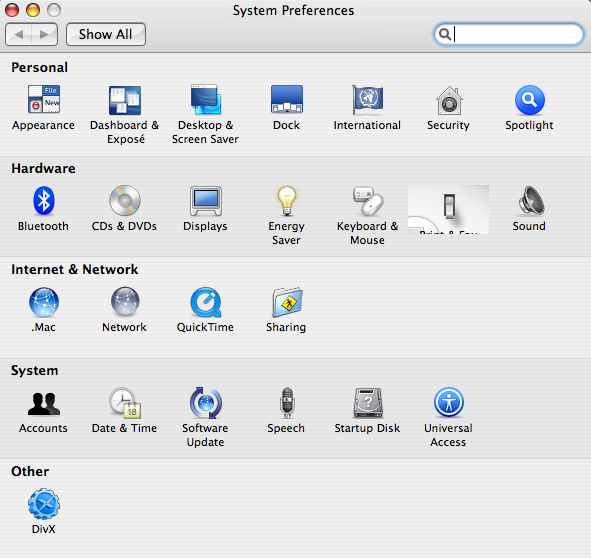Go back with the left arrow button
Viewport: 591px width, 558px height.
(x=18, y=34)
